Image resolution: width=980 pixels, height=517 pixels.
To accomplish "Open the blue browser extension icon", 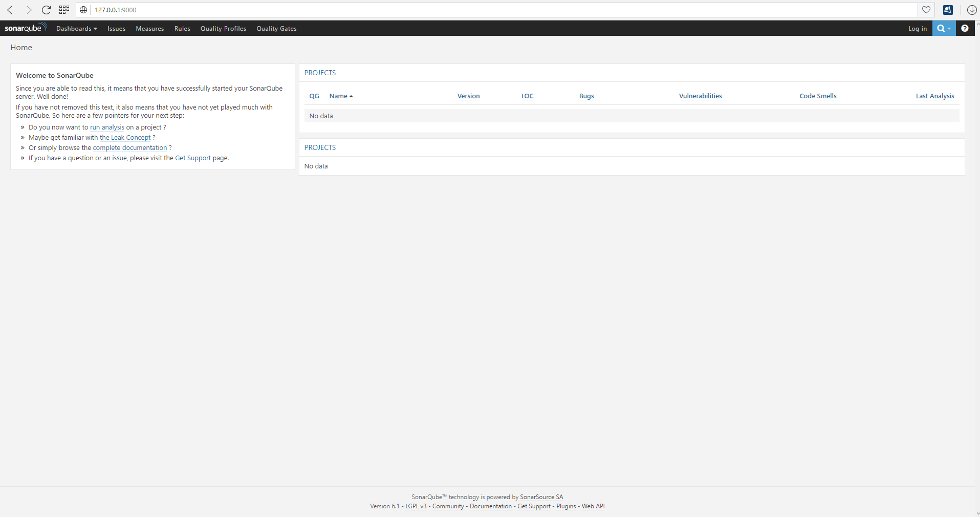I will pos(948,10).
